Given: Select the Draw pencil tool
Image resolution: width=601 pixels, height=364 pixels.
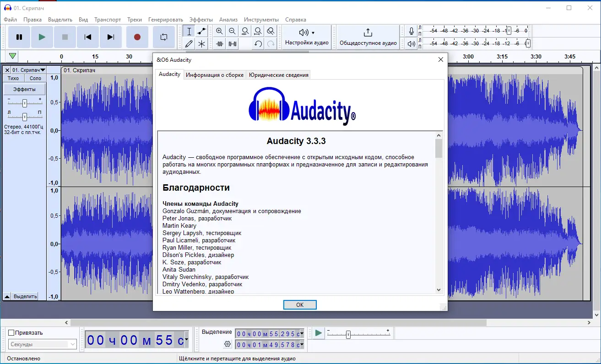Looking at the screenshot, I should click(189, 44).
